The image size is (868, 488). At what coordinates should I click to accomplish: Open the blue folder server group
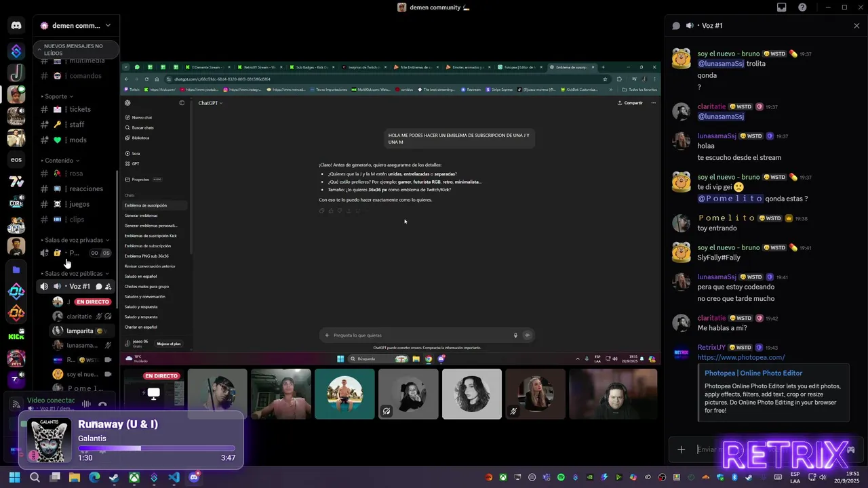point(16,270)
